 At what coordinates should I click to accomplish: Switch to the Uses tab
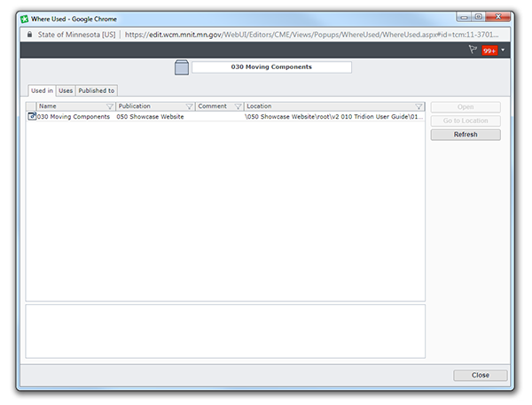[x=66, y=90]
